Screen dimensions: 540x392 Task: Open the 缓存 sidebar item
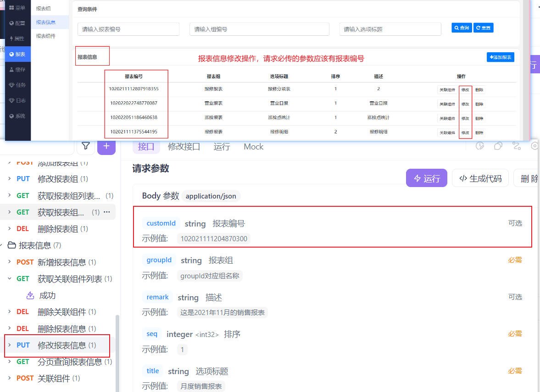[17, 70]
